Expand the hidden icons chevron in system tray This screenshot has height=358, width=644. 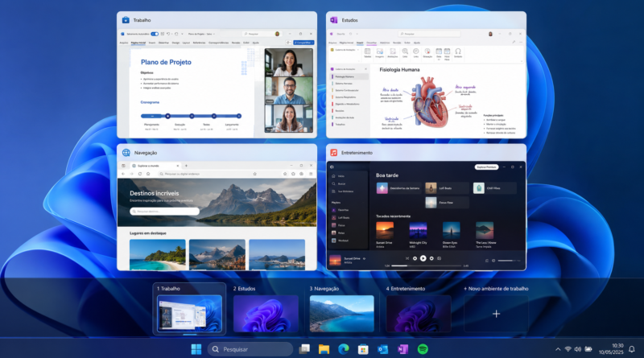tap(558, 349)
